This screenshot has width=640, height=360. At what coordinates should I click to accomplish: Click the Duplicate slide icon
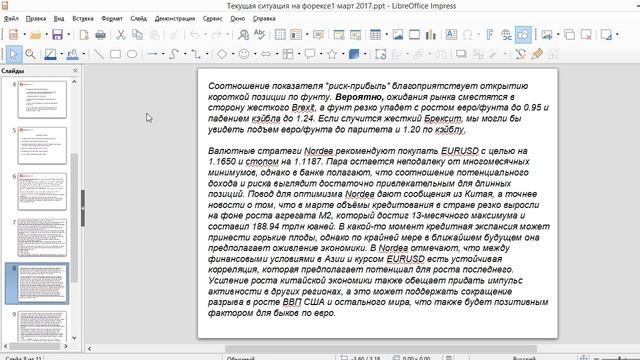[569, 35]
